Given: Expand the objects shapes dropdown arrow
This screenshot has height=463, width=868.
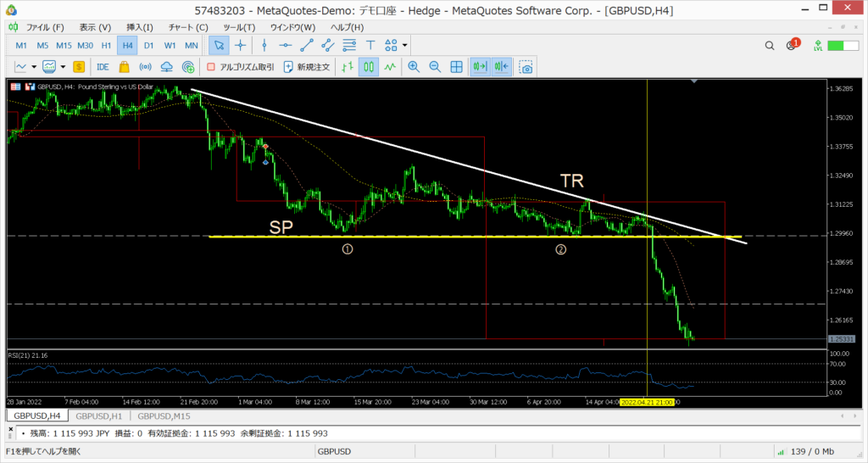Looking at the screenshot, I should (x=405, y=45).
